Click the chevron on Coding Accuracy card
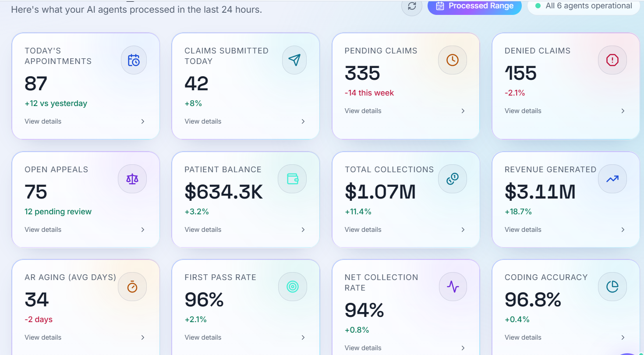Screen dimensions: 644x355 pos(623,337)
